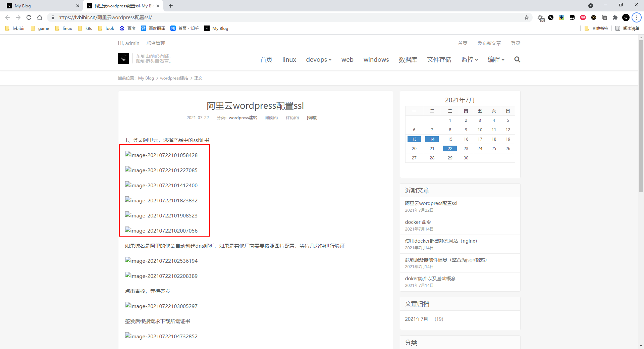Screen dimensions: 644x349
Task: Click the [编辑] edit post link
Action: (312, 118)
